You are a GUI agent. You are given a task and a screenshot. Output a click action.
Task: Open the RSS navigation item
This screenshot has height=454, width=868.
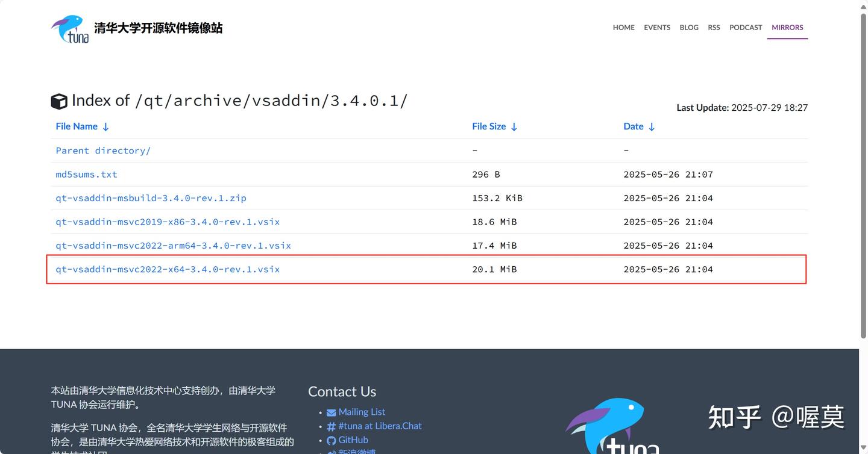714,27
